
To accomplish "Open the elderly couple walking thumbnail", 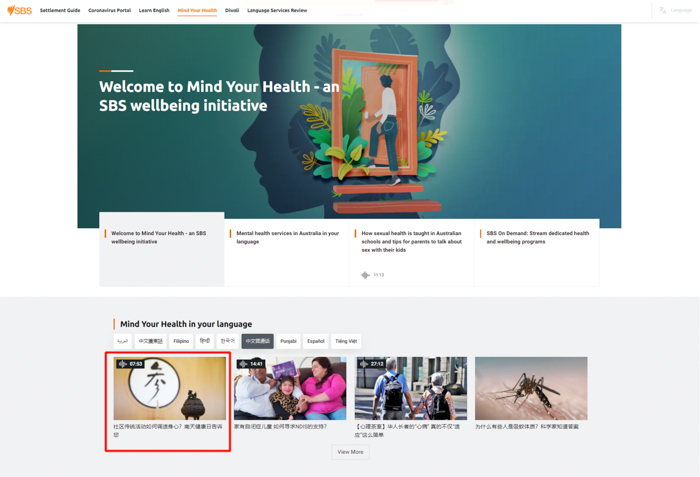I will click(x=411, y=388).
